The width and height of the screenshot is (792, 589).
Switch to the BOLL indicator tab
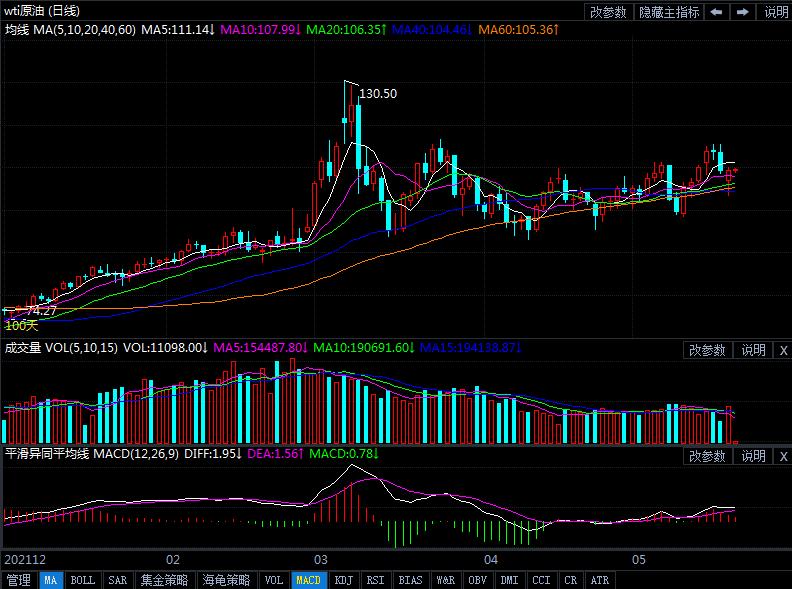(x=83, y=580)
